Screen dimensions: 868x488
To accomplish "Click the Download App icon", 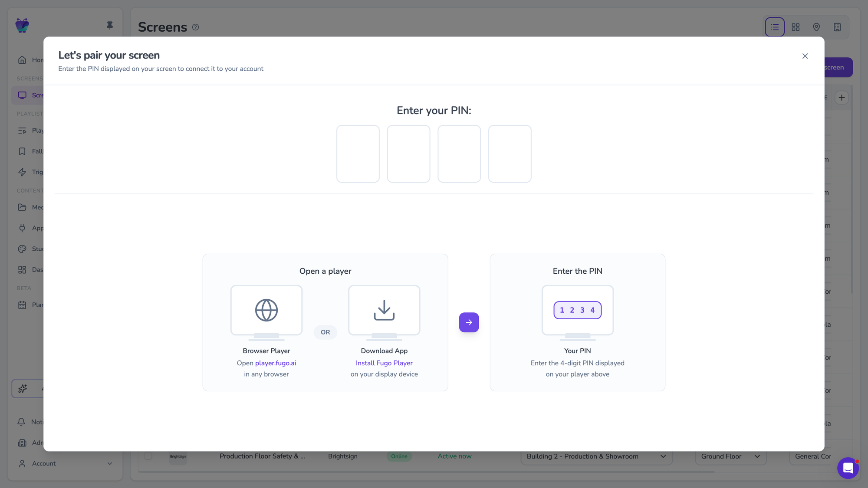I will (x=384, y=310).
